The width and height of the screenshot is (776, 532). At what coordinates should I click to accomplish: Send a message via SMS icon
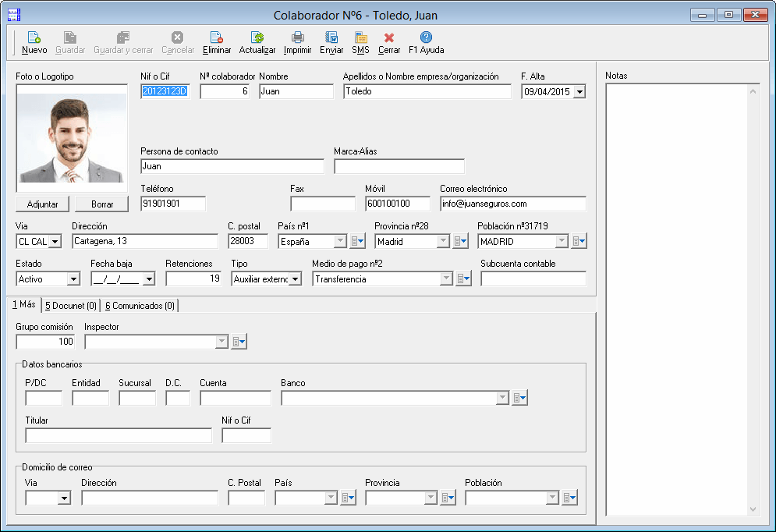pyautogui.click(x=361, y=37)
